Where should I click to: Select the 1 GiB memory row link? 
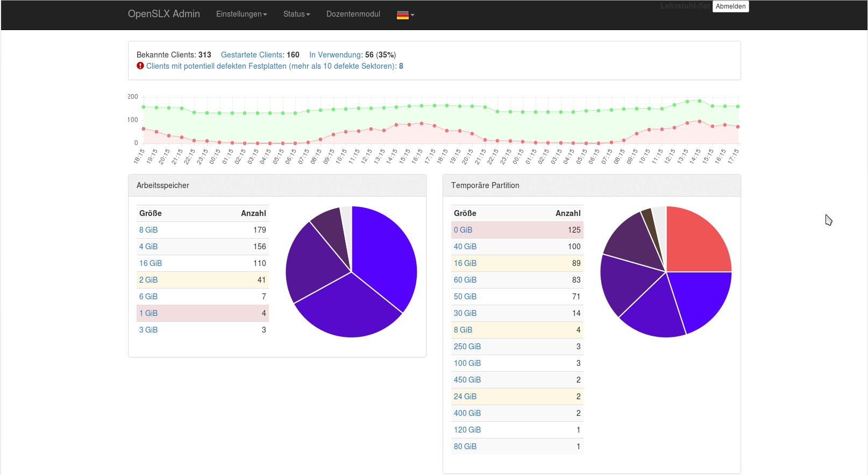(148, 313)
